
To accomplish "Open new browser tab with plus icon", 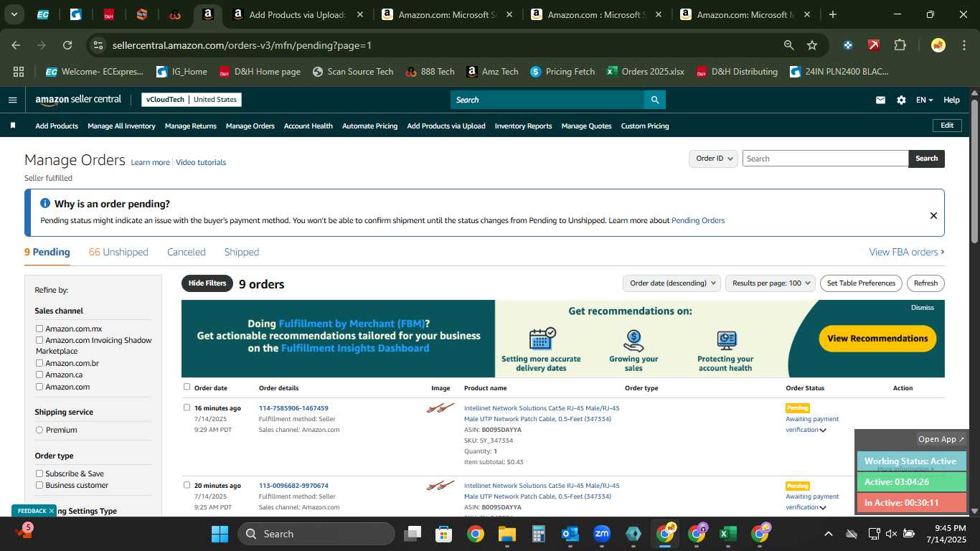I will (x=832, y=14).
